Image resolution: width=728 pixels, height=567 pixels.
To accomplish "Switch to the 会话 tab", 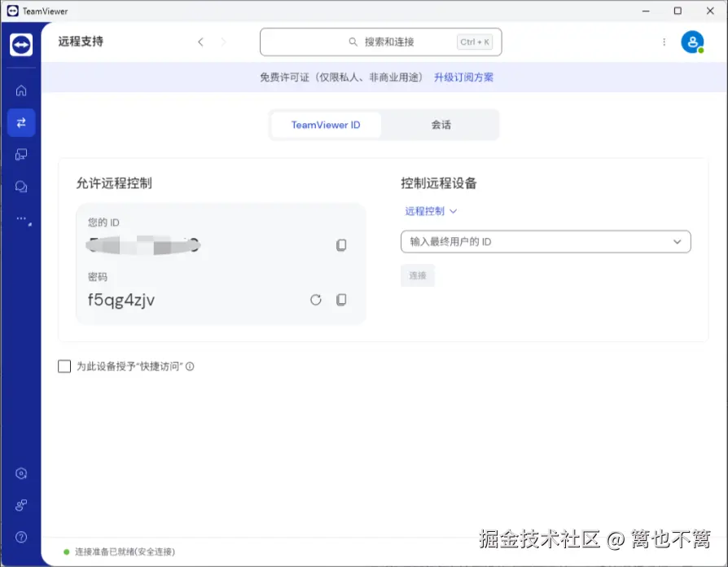I will (440, 125).
